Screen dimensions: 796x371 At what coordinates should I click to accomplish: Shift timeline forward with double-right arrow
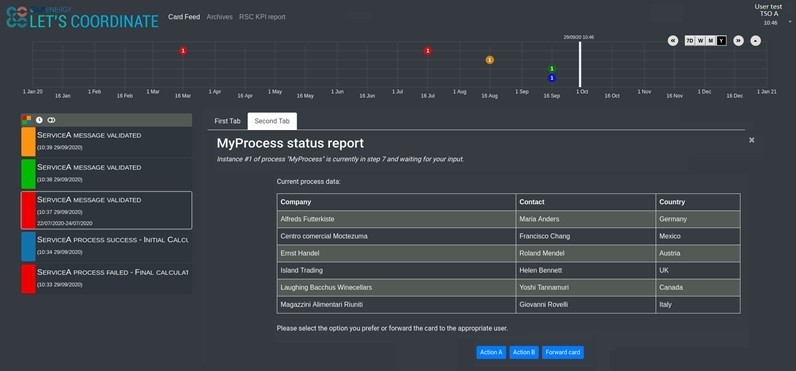click(x=739, y=41)
